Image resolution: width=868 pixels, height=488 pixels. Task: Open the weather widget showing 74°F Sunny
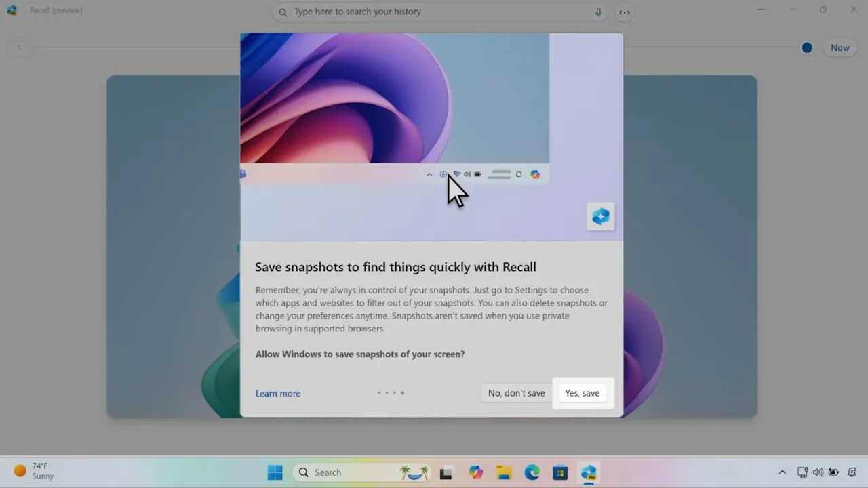tap(34, 471)
